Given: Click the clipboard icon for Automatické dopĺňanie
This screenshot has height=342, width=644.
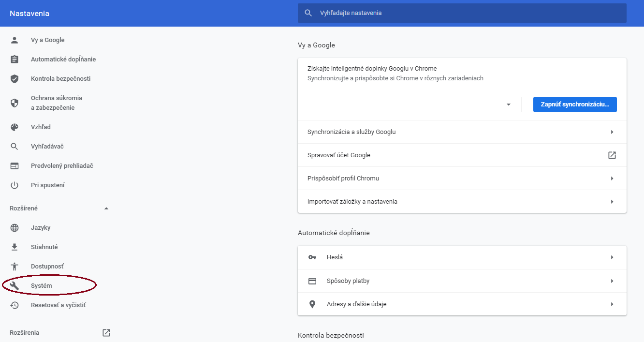Looking at the screenshot, I should 15,59.
